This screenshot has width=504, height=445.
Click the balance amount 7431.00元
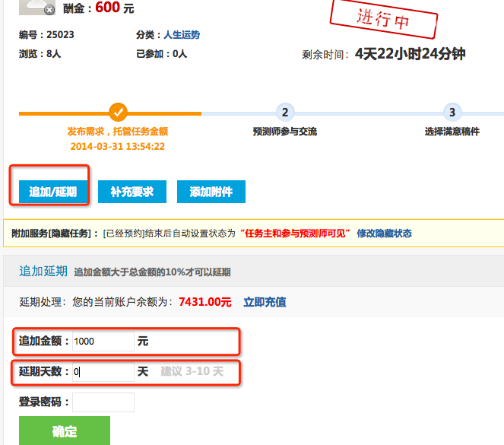pyautogui.click(x=205, y=302)
